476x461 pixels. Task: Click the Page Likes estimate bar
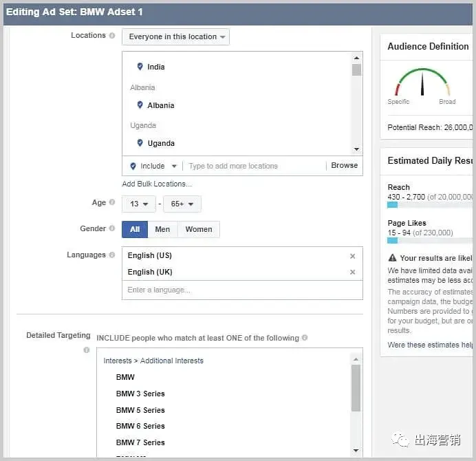(429, 241)
